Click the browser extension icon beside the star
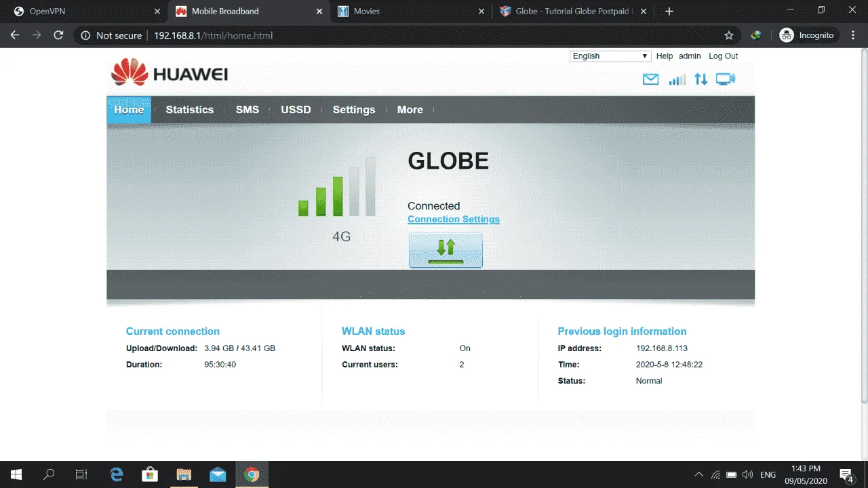 [x=755, y=35]
